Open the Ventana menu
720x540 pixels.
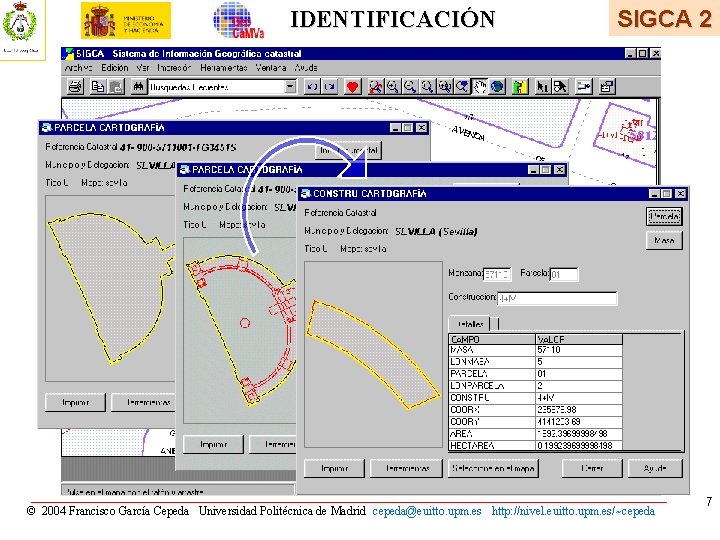click(x=270, y=68)
